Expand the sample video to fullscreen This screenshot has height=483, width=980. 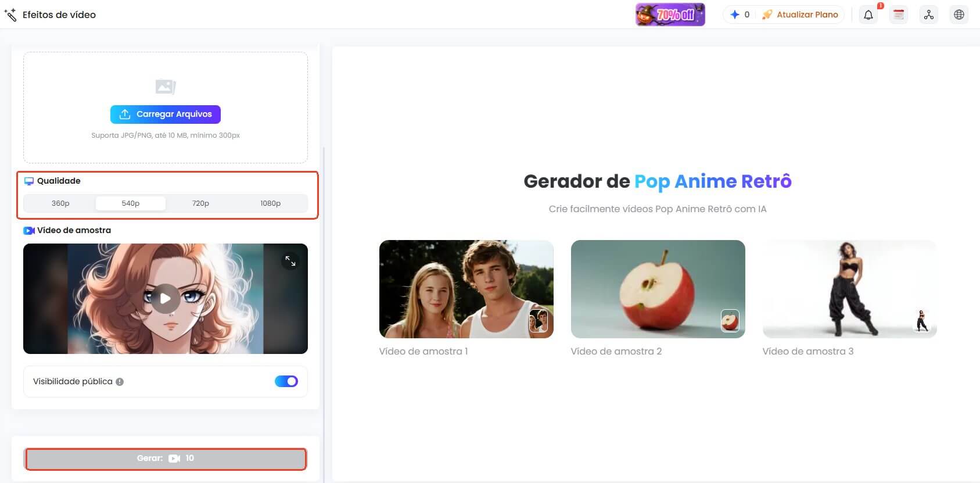point(290,262)
